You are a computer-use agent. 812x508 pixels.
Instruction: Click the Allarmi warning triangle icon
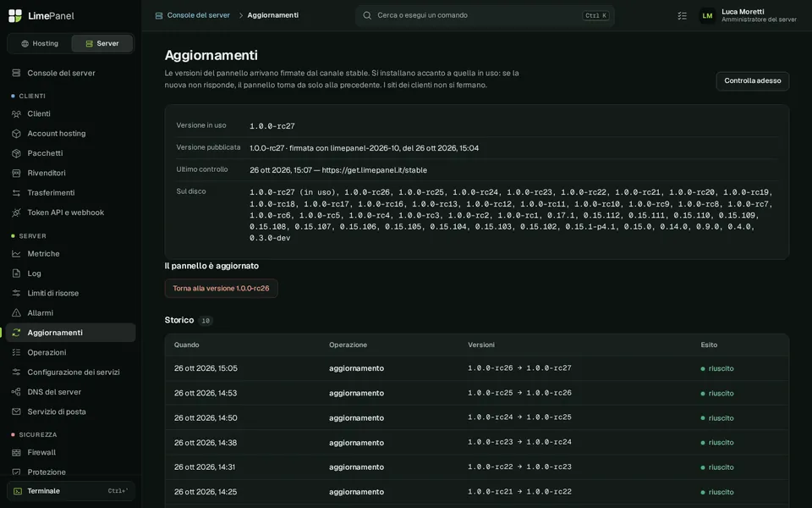point(16,312)
